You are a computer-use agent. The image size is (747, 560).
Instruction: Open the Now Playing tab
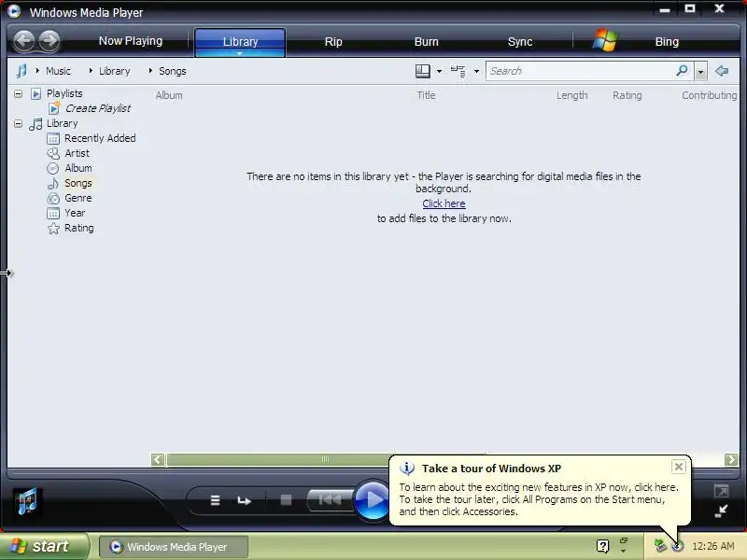131,41
